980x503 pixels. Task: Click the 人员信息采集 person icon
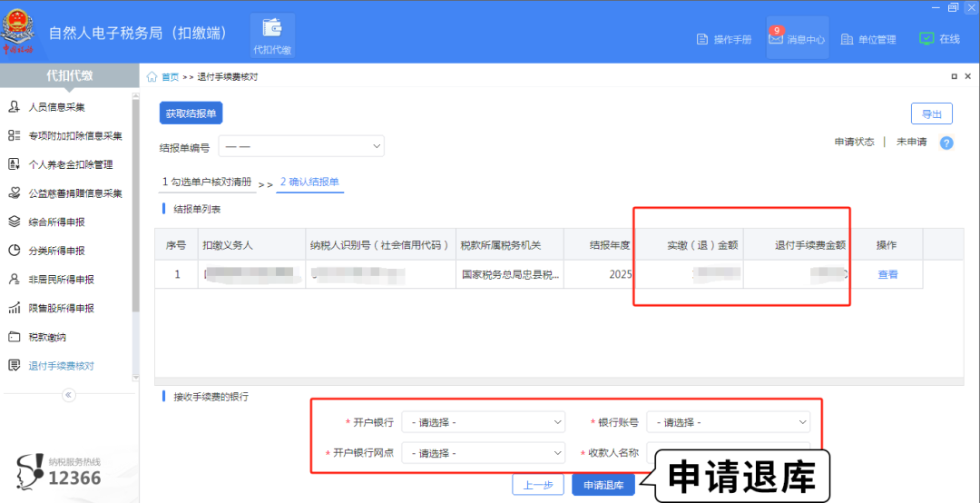coord(15,107)
